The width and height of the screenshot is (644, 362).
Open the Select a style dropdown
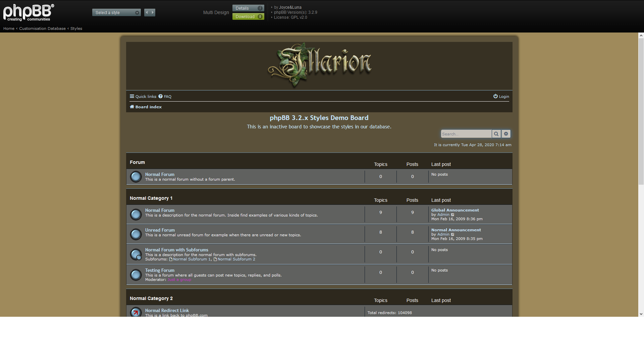pyautogui.click(x=116, y=12)
